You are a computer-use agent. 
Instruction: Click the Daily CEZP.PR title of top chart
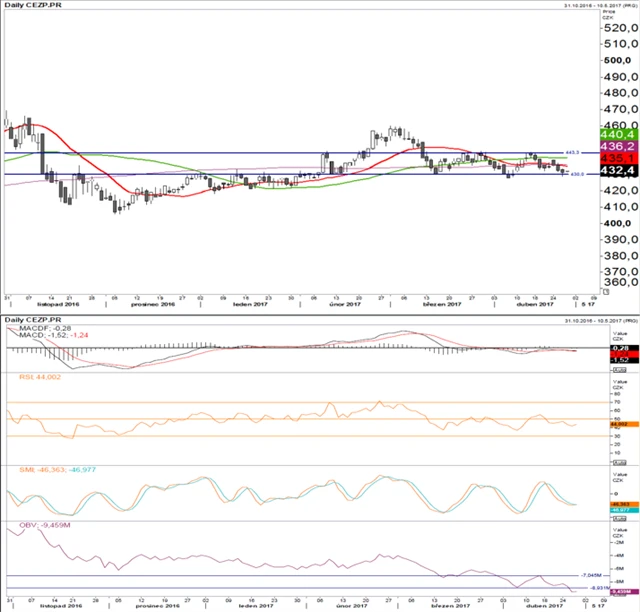(x=32, y=7)
